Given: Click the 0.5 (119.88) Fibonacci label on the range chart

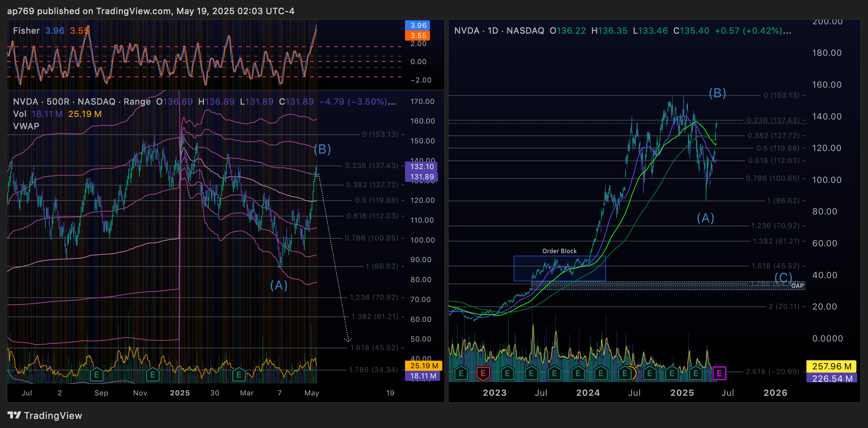Looking at the screenshot, I should pos(376,201).
